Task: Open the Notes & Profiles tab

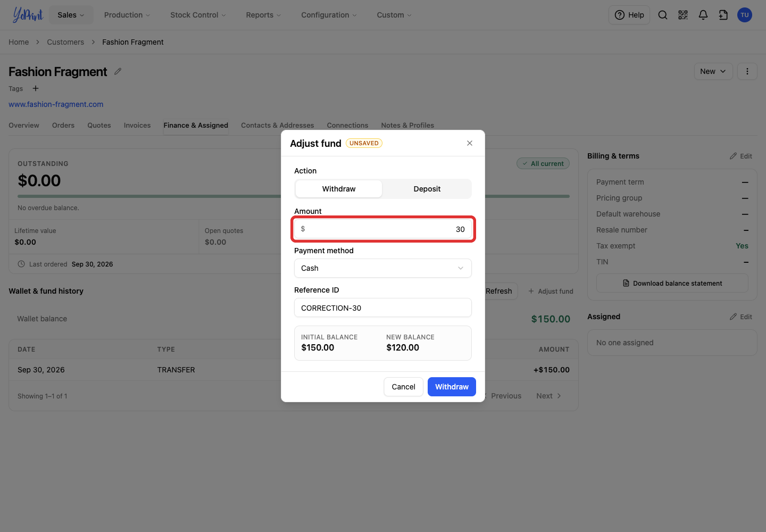Action: [x=407, y=126]
